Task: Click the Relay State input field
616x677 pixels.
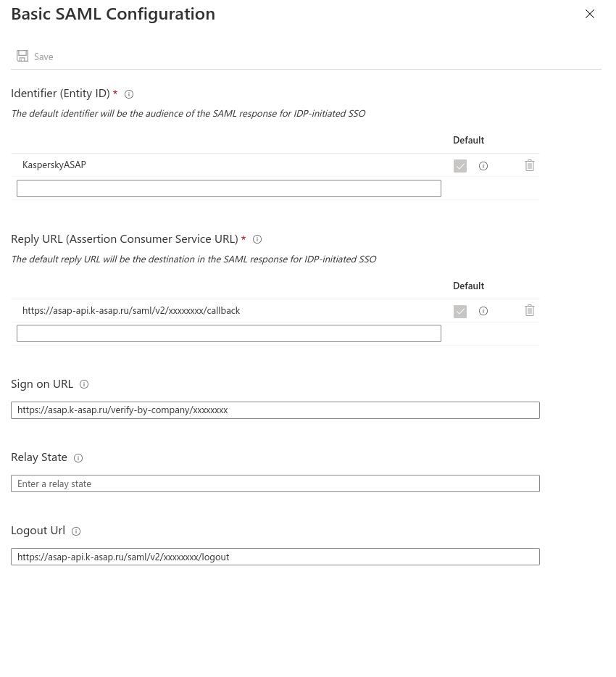Action: [x=275, y=483]
